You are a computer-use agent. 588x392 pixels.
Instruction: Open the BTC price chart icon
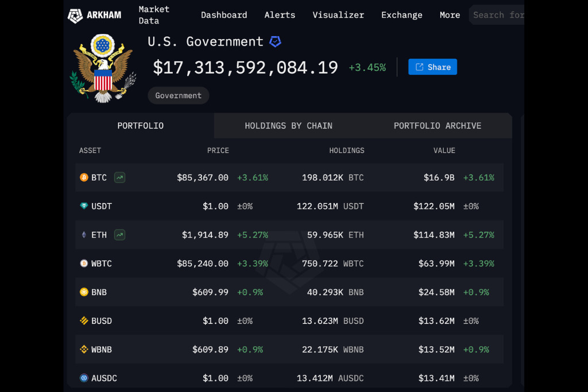[119, 177]
